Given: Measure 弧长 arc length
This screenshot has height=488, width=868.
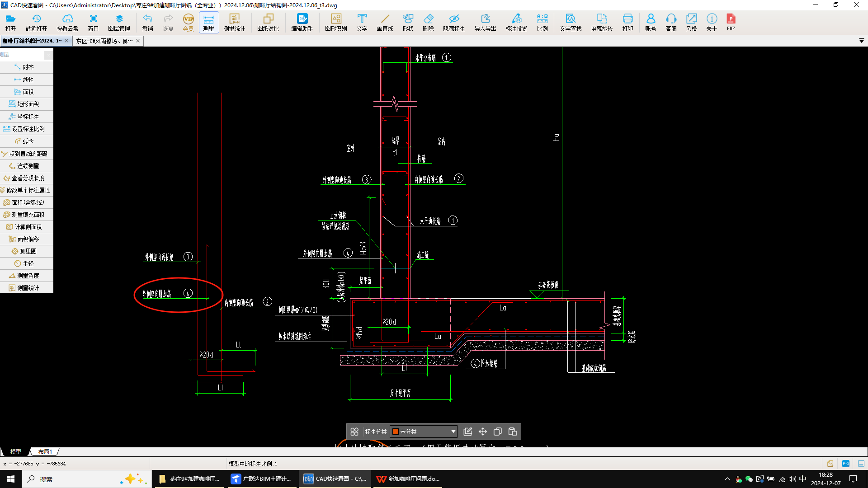Looking at the screenshot, I should coord(27,141).
